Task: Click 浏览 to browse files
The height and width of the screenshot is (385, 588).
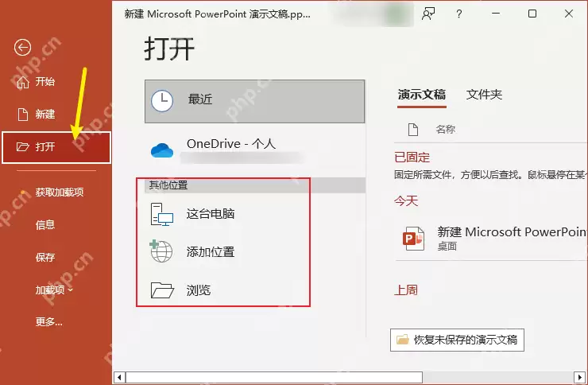Action: [254, 290]
